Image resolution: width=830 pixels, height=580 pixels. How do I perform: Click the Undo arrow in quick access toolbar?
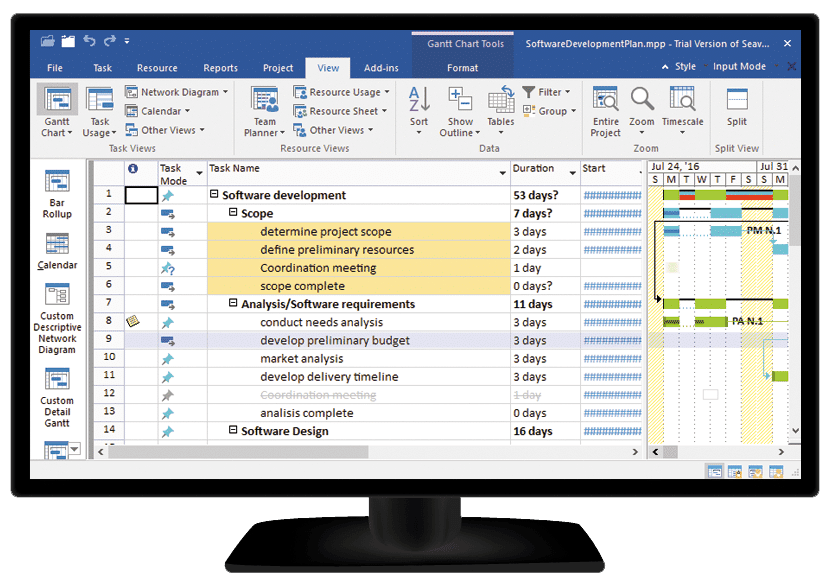(89, 41)
